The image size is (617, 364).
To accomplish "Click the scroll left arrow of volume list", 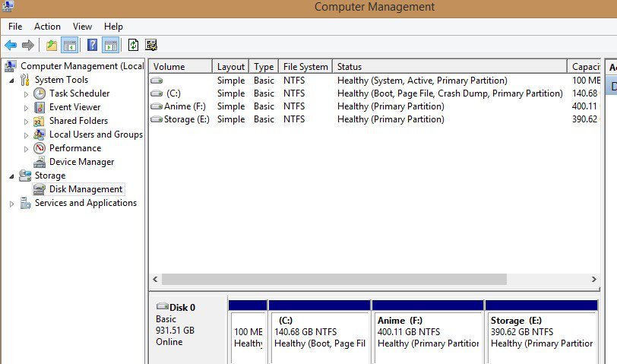I will point(155,280).
